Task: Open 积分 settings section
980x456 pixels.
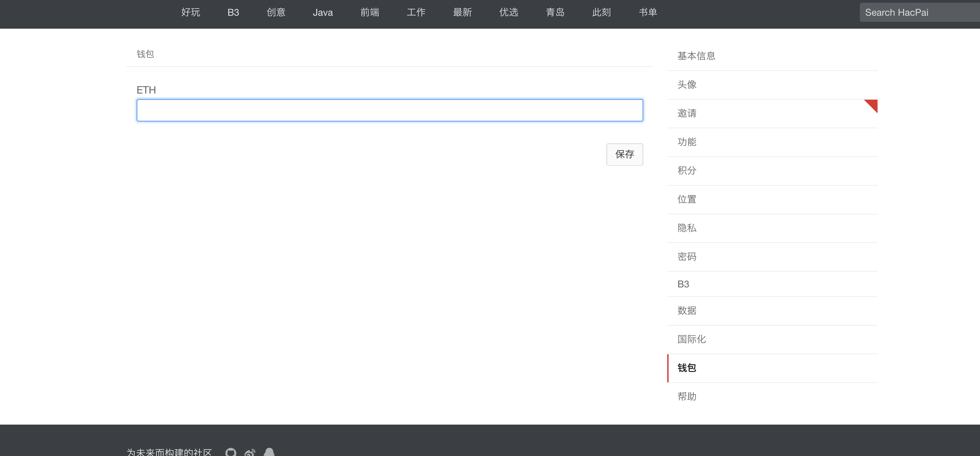Action: point(687,170)
